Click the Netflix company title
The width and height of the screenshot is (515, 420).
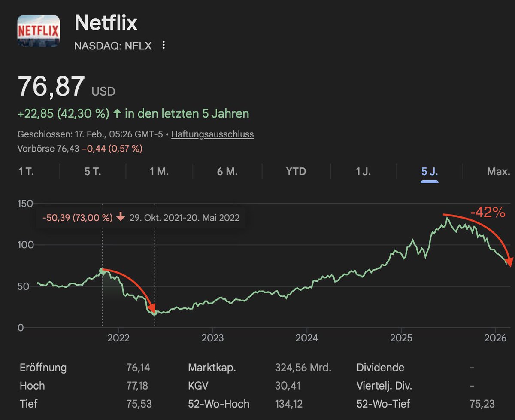(106, 23)
